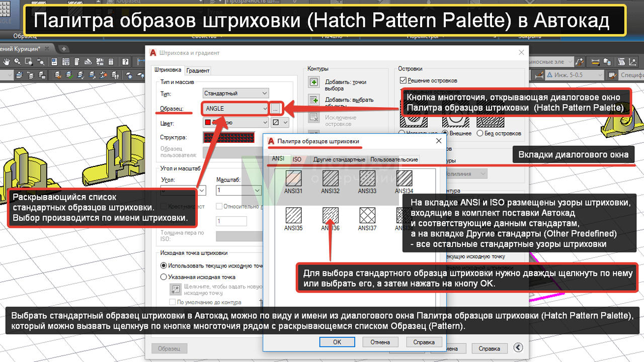Switch to the ANSI palette tab
The height and width of the screenshot is (362, 644).
[278, 158]
